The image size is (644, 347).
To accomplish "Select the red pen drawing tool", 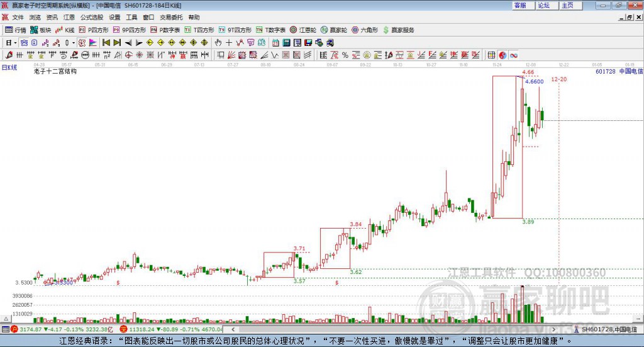I will coord(9,55).
